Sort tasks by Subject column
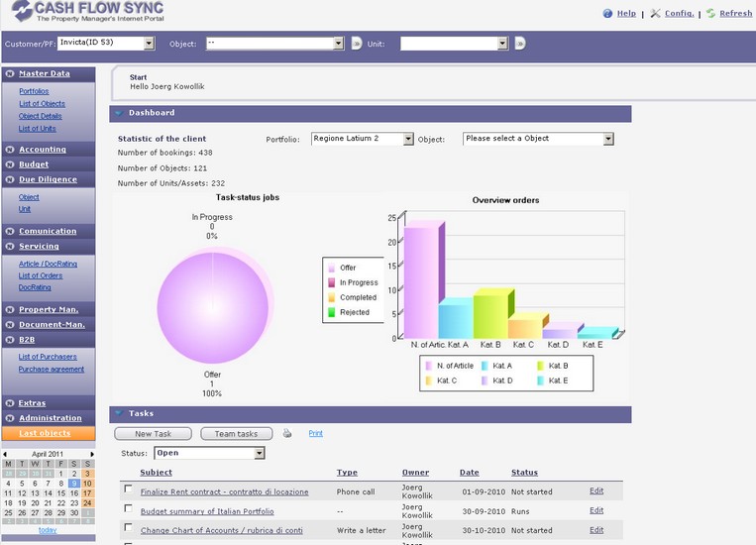Viewport: 756px width, 545px height. [156, 473]
